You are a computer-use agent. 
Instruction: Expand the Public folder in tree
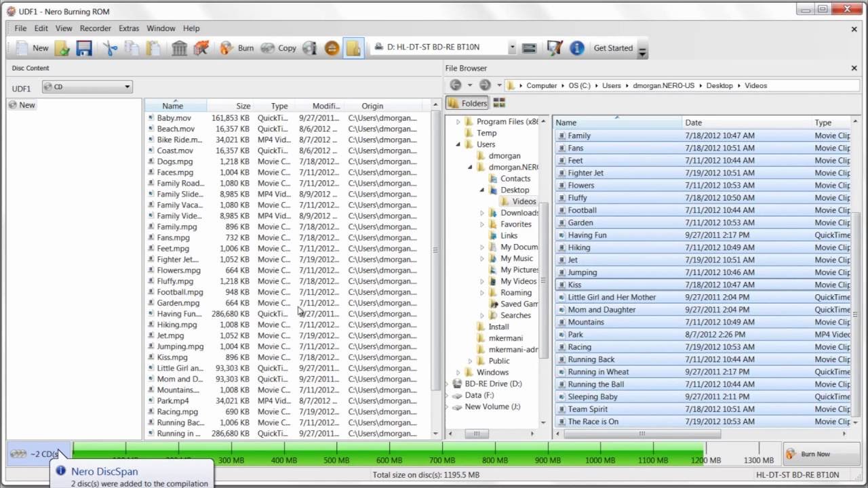[x=470, y=361]
